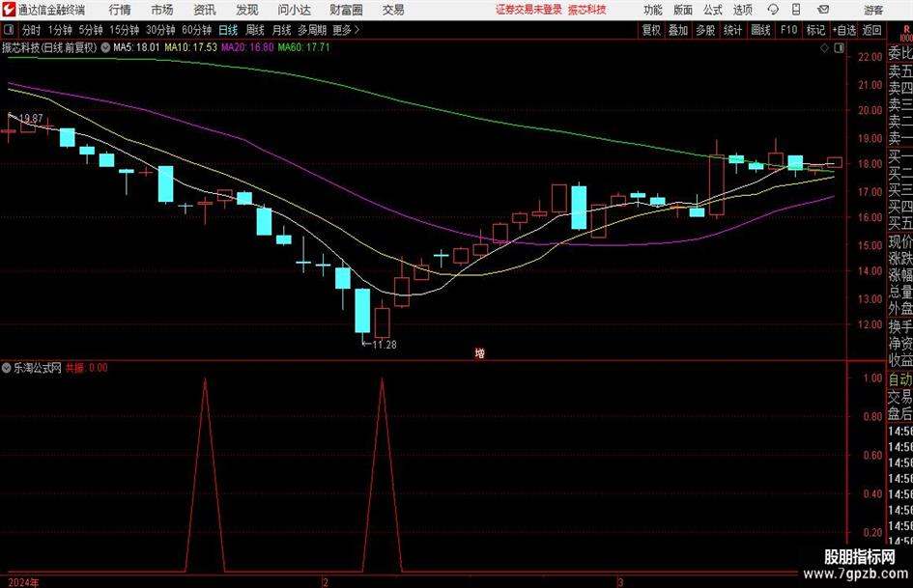This screenshot has width=913, height=588.
Task: Add stock via +自选 button
Action: pos(843,30)
